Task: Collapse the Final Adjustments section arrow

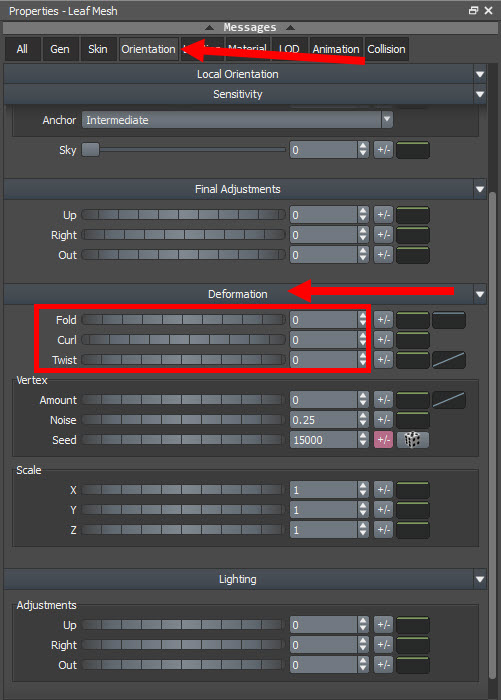Action: tap(480, 189)
